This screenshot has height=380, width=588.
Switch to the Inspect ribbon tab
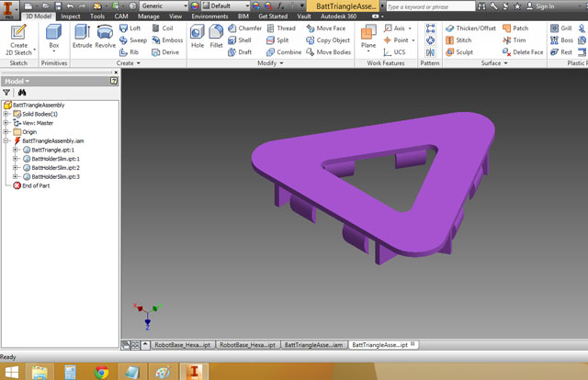71,17
